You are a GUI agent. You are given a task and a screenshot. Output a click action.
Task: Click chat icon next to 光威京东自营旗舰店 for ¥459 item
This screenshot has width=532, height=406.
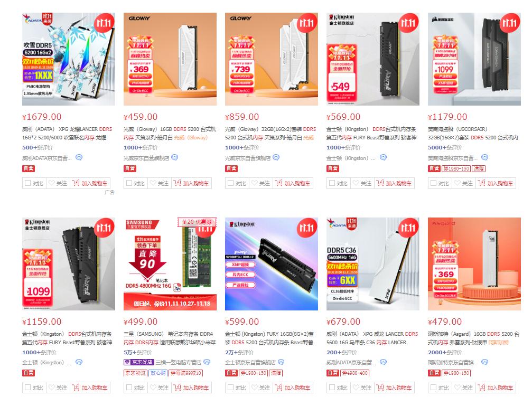[175, 157]
